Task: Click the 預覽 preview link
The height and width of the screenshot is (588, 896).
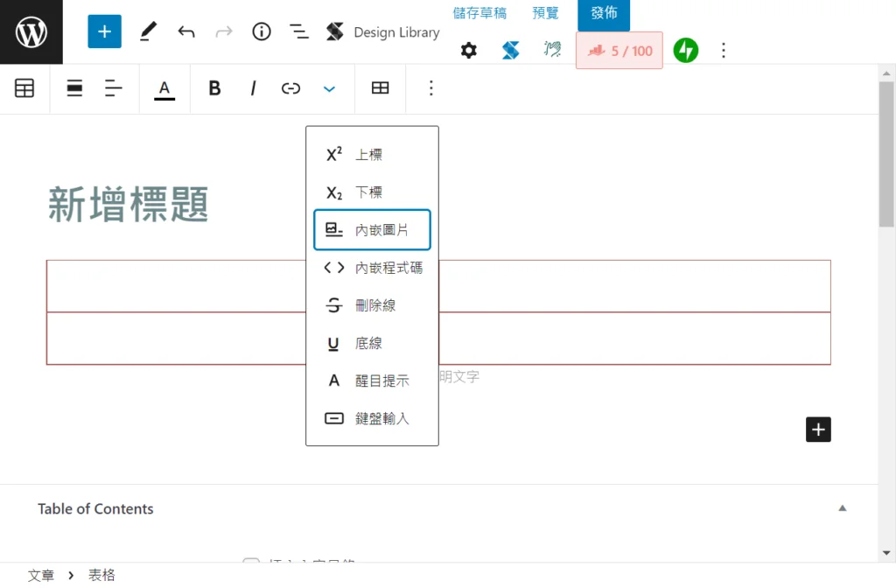Action: [x=546, y=13]
